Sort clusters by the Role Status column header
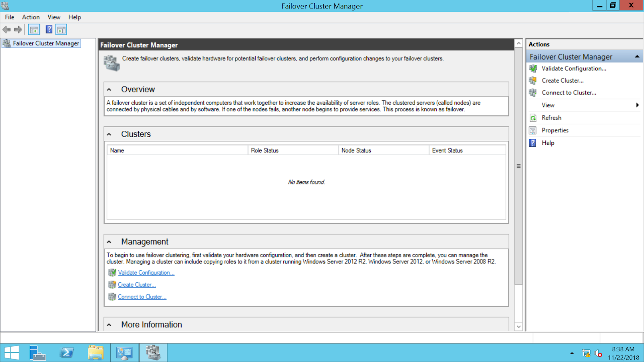644x362 pixels. 293,150
